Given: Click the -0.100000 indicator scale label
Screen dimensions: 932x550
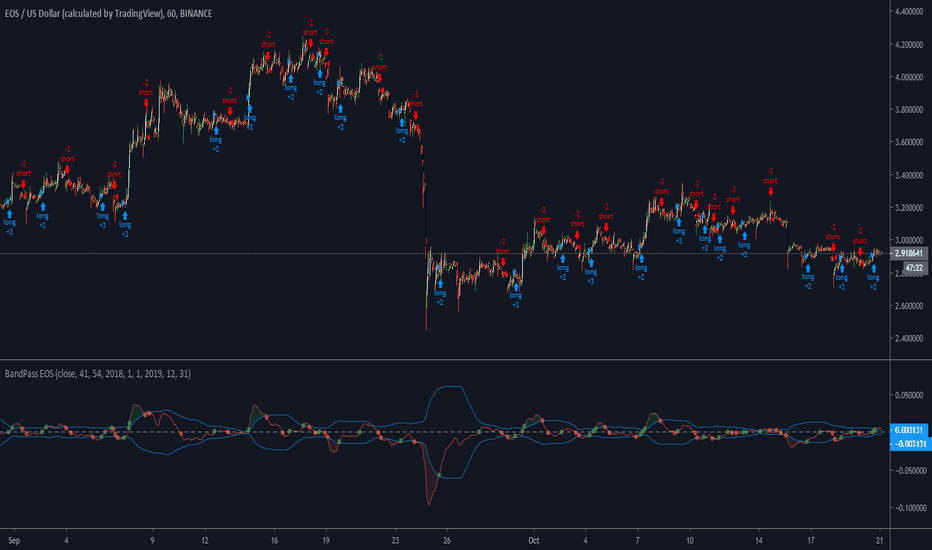Looking at the screenshot, I should tap(910, 508).
